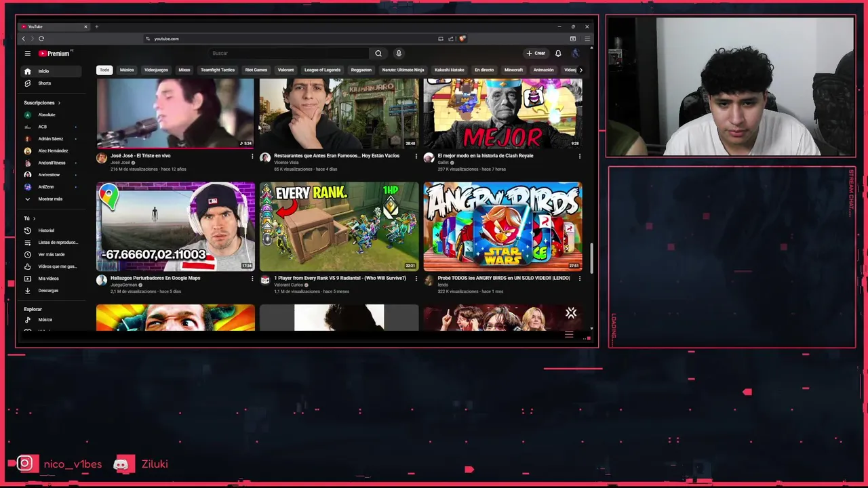This screenshot has width=868, height=488.
Task: Select the Animación filter chip
Action: (543, 70)
